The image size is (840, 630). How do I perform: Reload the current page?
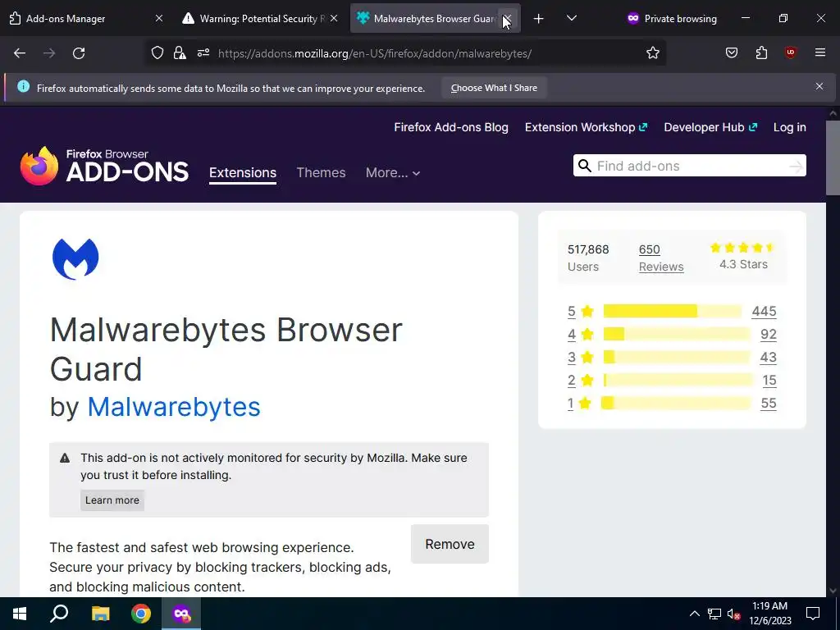79,53
